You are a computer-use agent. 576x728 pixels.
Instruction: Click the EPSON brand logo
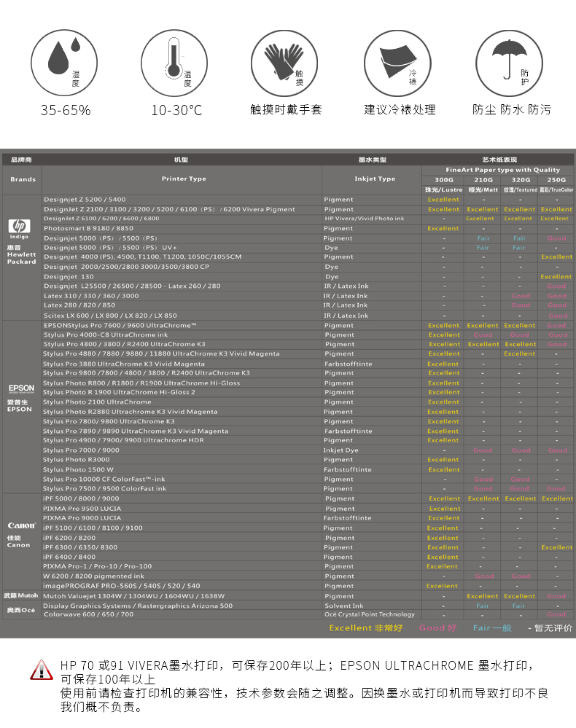point(21,388)
